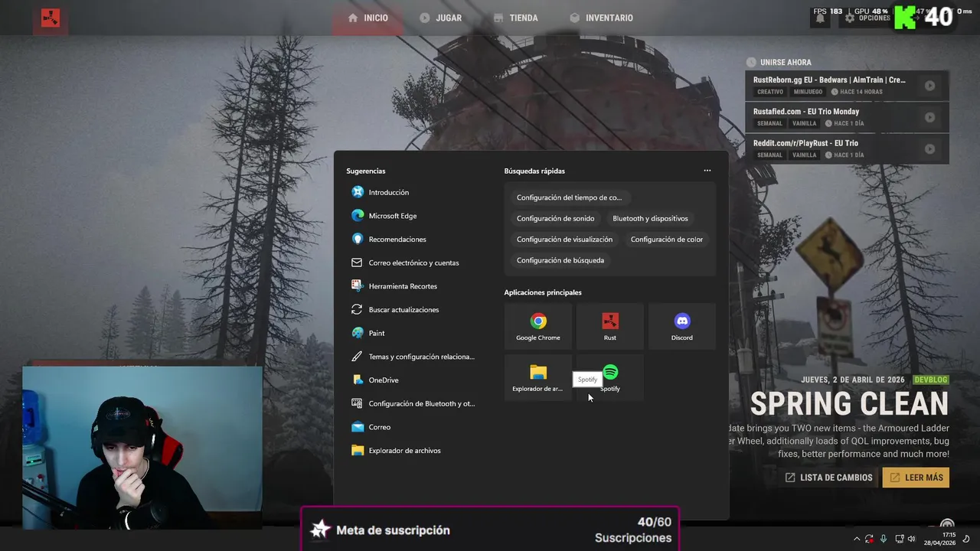The width and height of the screenshot is (980, 551).
Task: Launch Rust from the main applications grid
Action: [609, 325]
